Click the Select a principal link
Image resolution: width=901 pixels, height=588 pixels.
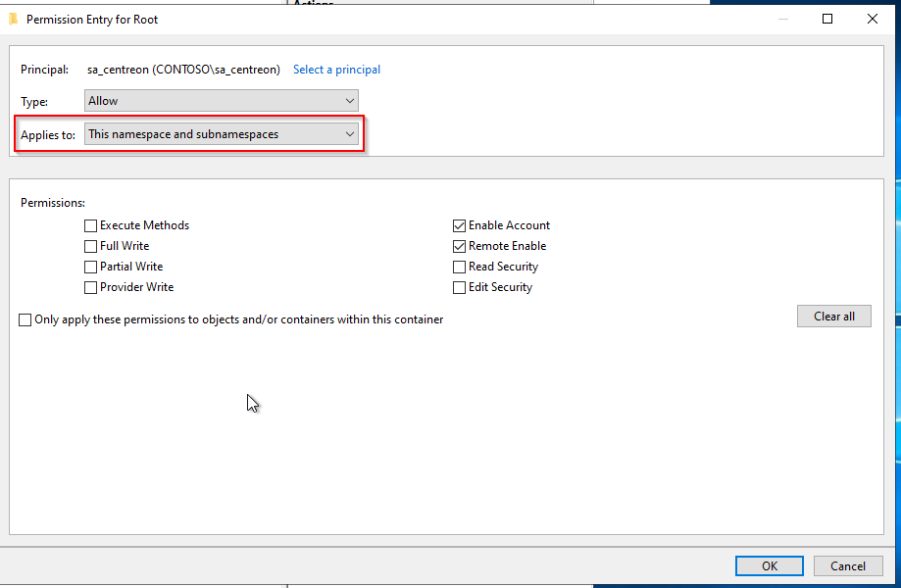(x=336, y=70)
